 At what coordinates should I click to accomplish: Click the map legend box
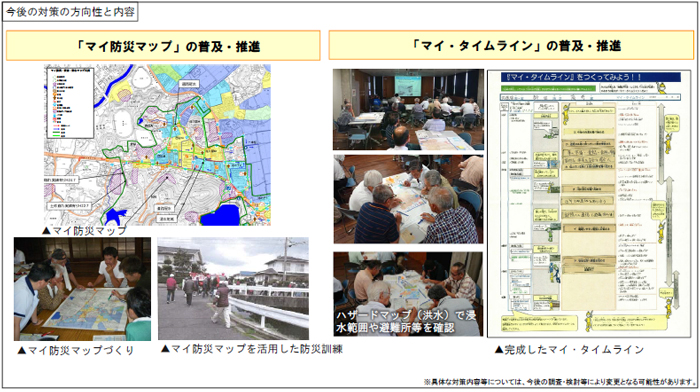pos(70,103)
